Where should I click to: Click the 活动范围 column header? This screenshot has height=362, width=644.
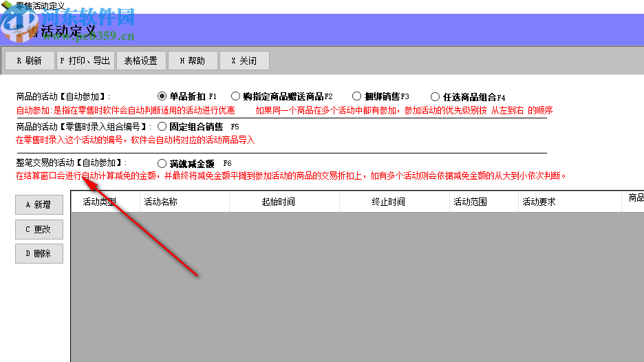(x=484, y=202)
